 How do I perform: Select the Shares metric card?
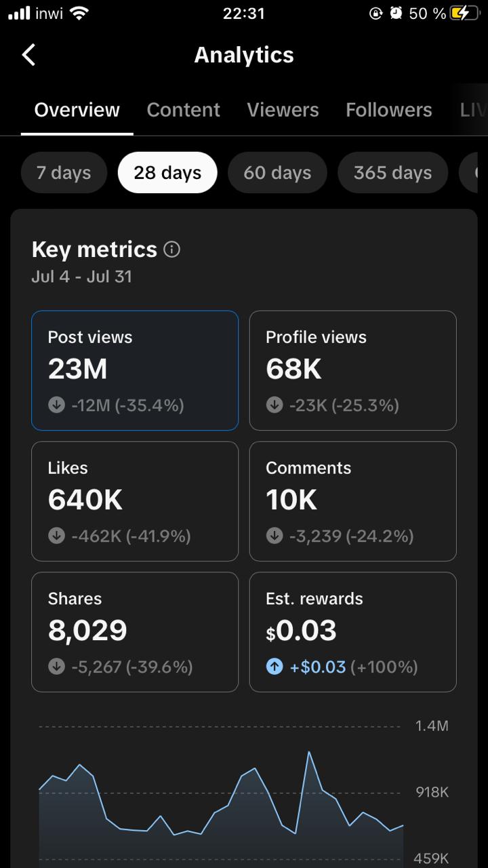coord(135,632)
